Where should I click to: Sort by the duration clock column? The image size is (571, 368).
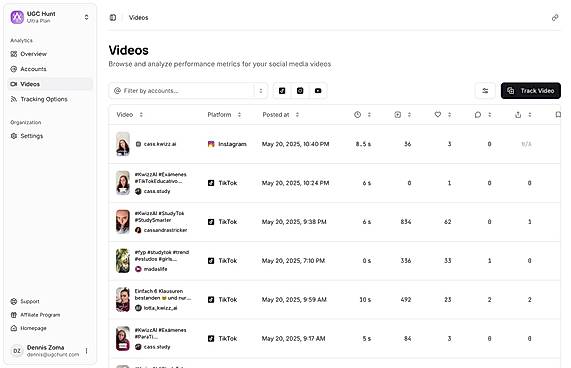362,115
